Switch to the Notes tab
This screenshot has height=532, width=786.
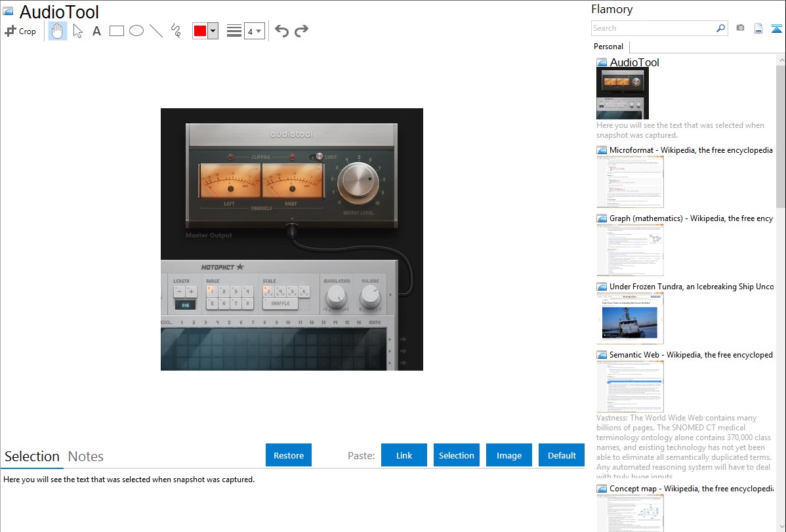tap(86, 457)
